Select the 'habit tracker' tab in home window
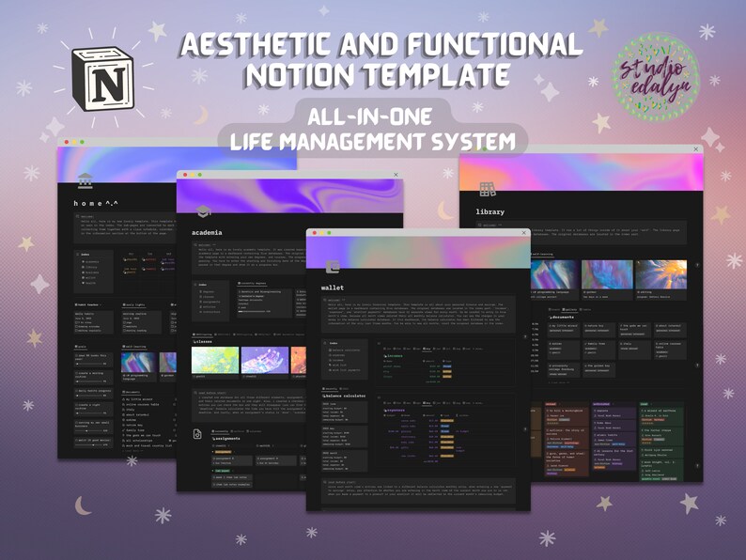The height and width of the screenshot is (560, 746). [x=87, y=304]
